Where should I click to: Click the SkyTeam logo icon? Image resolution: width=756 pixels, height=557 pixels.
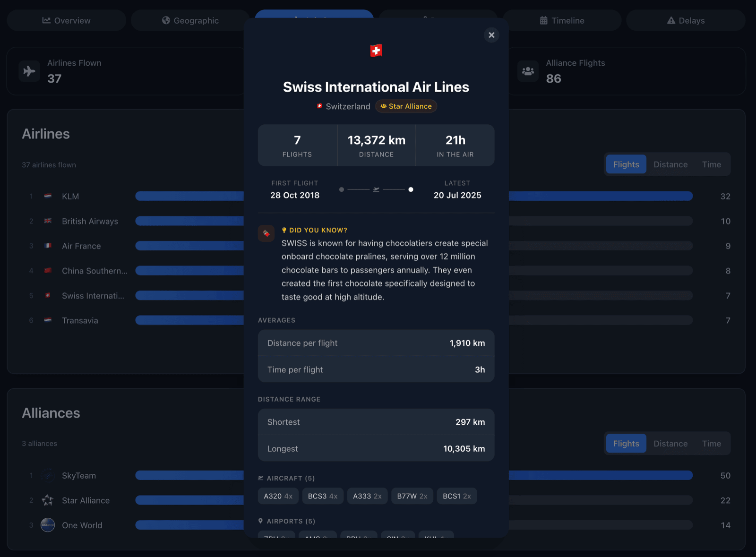tap(48, 475)
